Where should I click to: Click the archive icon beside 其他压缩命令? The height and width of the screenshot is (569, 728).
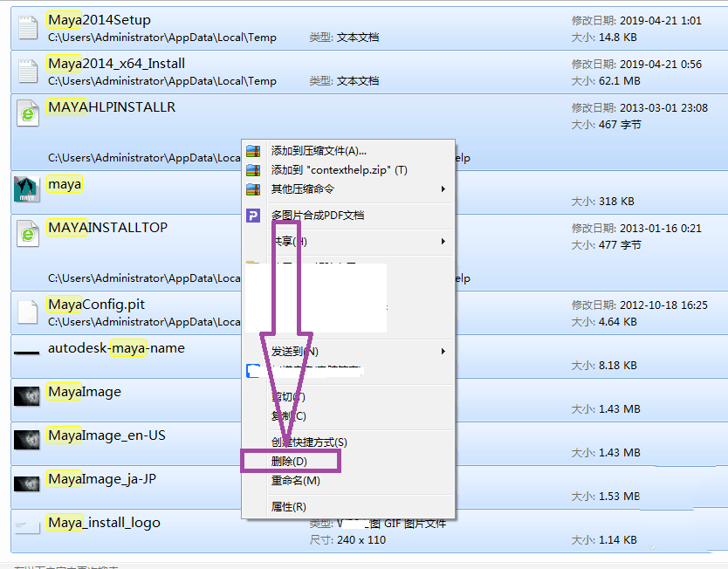point(253,189)
